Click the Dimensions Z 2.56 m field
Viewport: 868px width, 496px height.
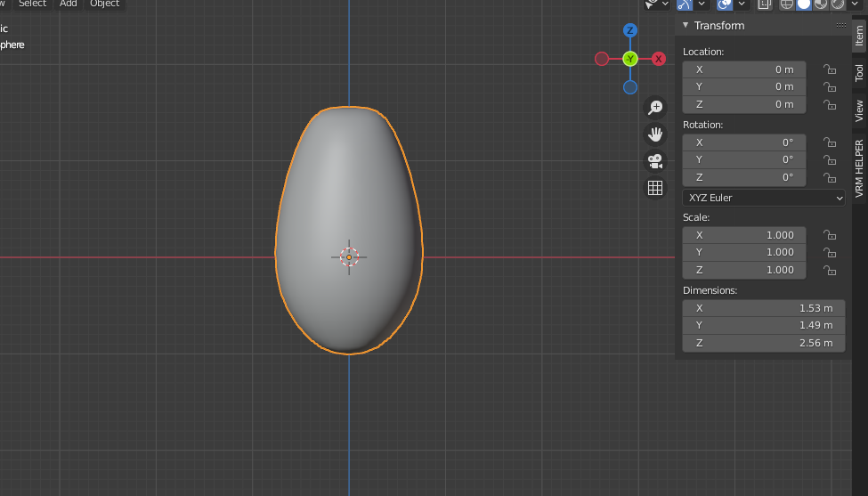point(763,343)
